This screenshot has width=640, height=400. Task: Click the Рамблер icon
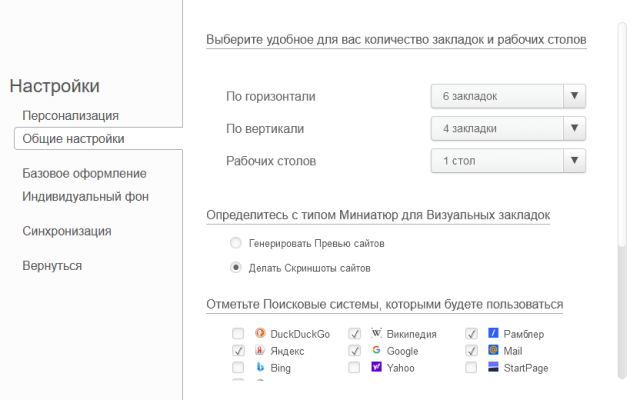[493, 333]
